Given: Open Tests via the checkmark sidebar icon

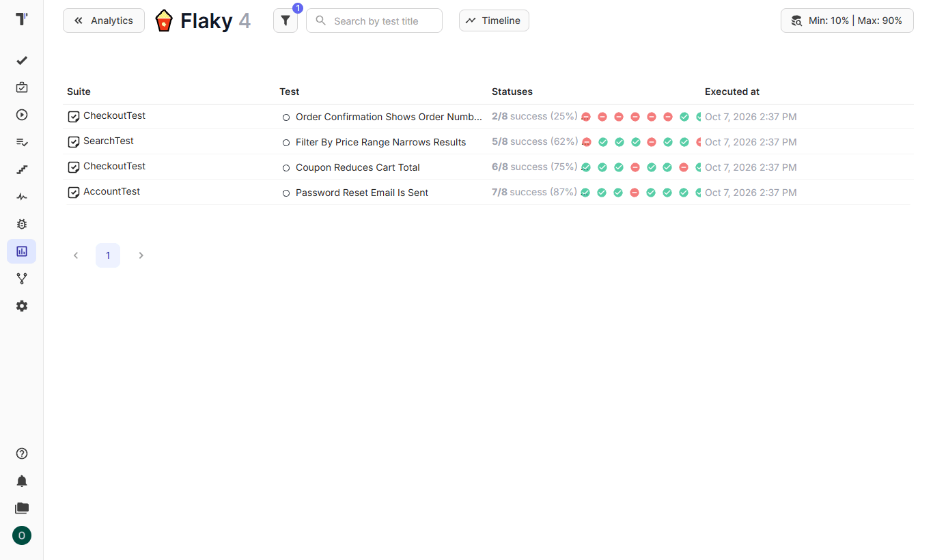Looking at the screenshot, I should point(22,60).
